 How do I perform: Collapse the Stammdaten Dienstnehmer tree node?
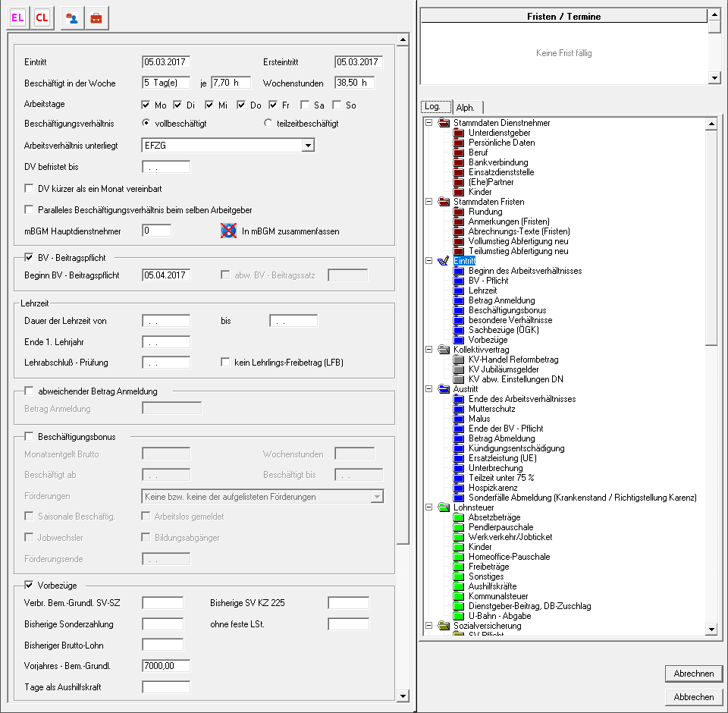click(429, 123)
